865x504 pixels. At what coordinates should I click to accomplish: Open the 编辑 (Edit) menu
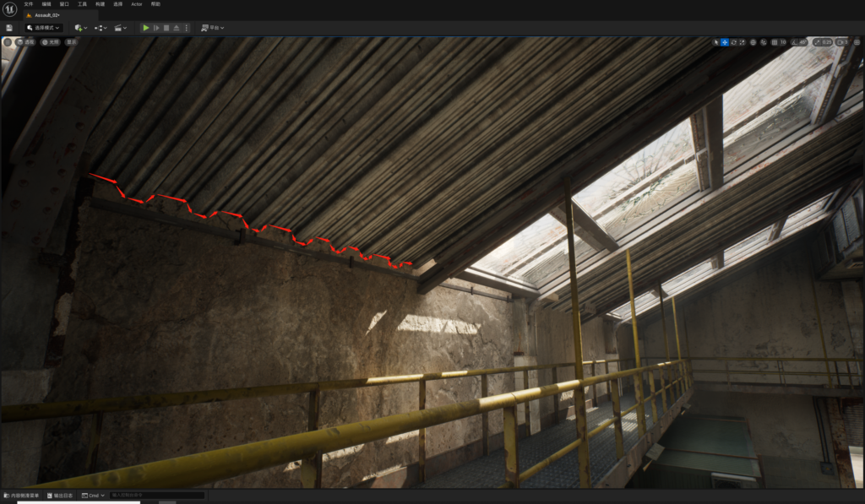(x=46, y=4)
